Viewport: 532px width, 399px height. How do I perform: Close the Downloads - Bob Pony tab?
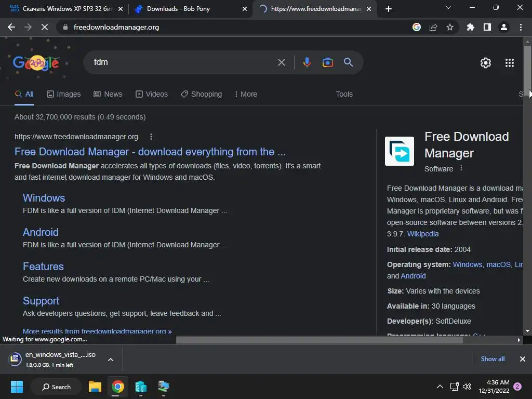[245, 9]
